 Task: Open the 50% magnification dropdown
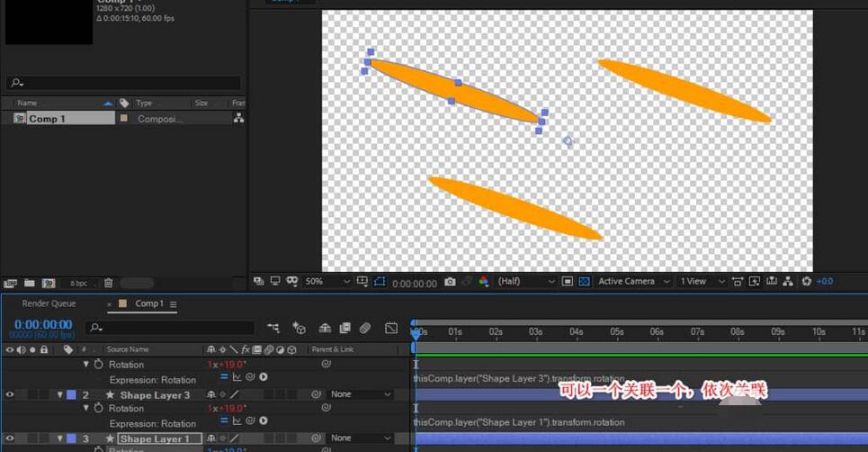point(327,282)
